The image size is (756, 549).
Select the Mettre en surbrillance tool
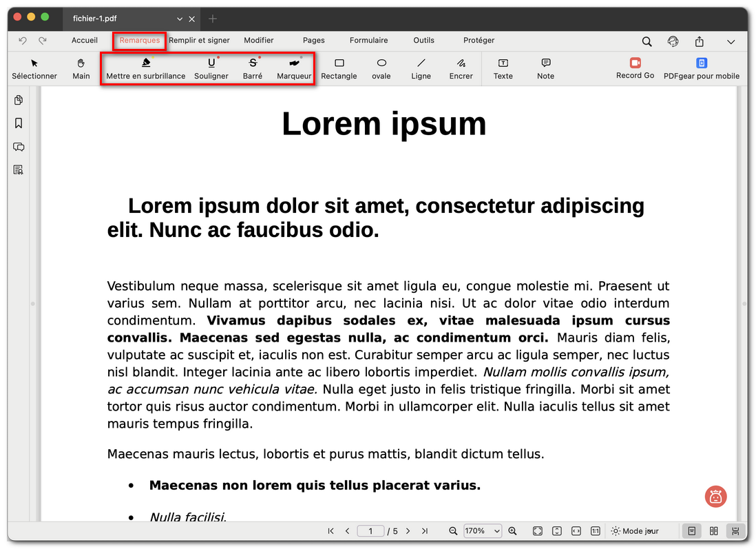coord(145,69)
